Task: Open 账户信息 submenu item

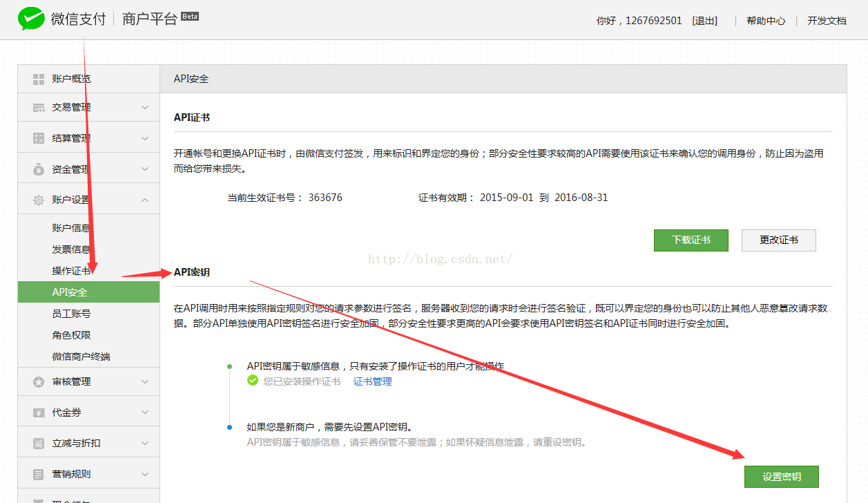Action: coord(71,228)
